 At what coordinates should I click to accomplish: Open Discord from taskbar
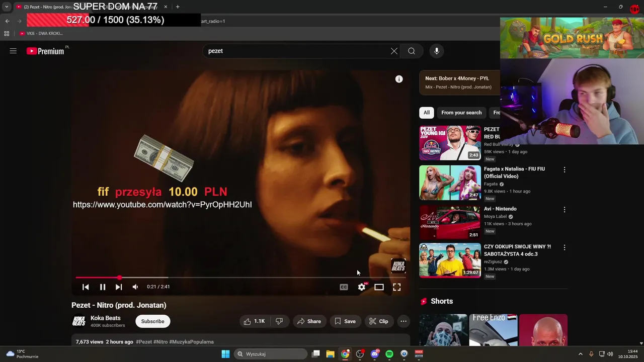pyautogui.click(x=374, y=354)
